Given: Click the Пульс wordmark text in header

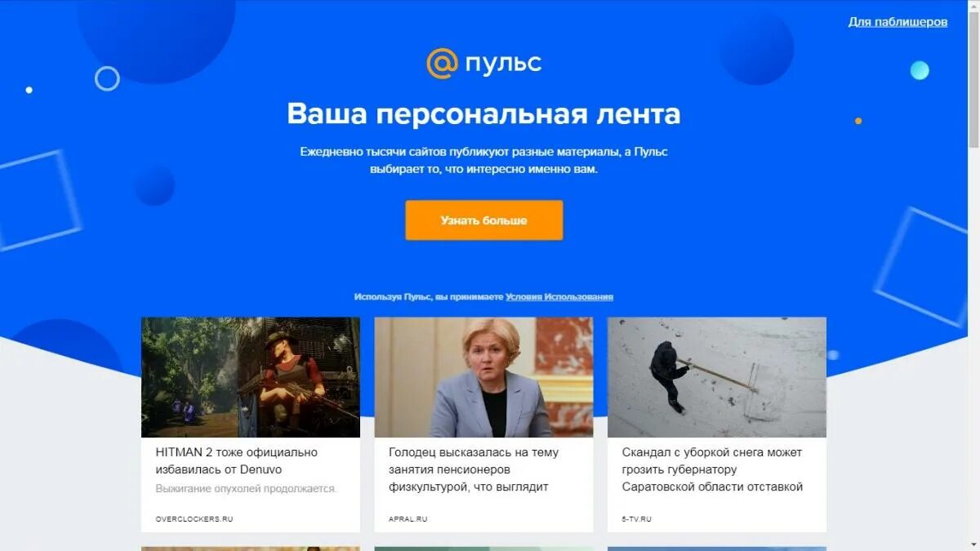Looking at the screenshot, I should [x=503, y=64].
